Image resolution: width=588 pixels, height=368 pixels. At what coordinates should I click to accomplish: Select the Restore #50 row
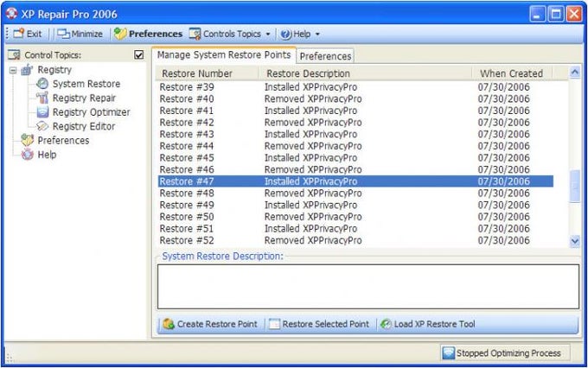[x=355, y=217]
